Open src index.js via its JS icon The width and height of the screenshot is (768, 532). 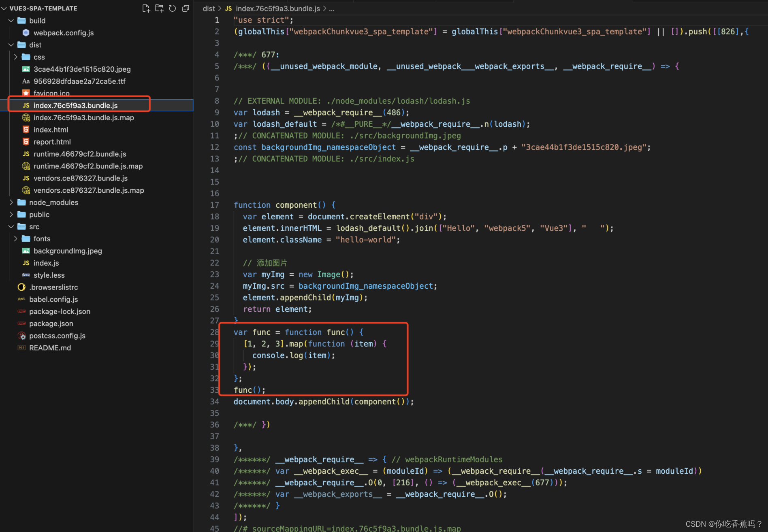pyautogui.click(x=26, y=263)
